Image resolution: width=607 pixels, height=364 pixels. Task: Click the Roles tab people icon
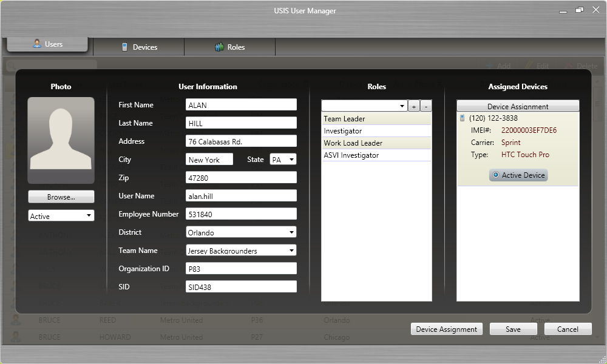point(219,47)
